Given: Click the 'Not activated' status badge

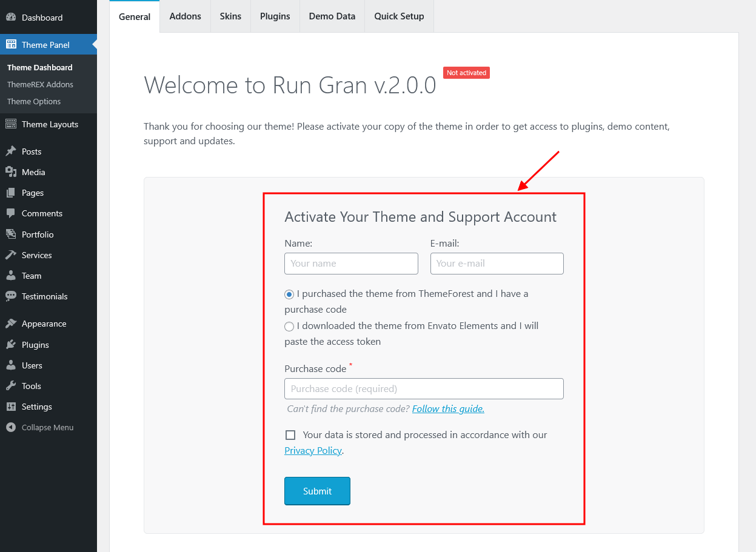Looking at the screenshot, I should click(x=466, y=73).
